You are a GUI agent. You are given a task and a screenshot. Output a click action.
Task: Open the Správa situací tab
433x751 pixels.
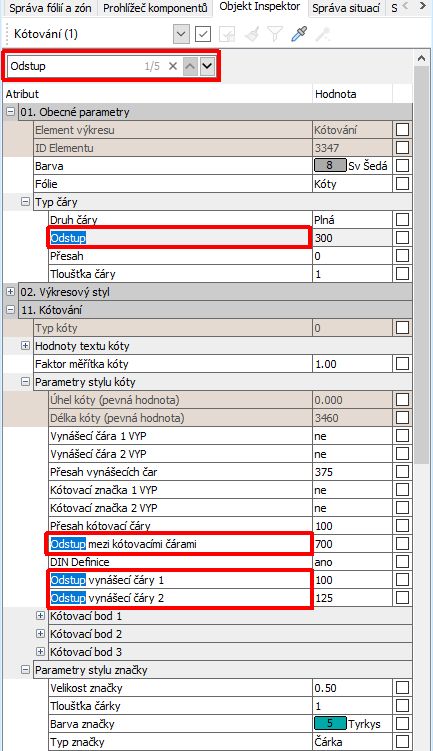tap(346, 8)
